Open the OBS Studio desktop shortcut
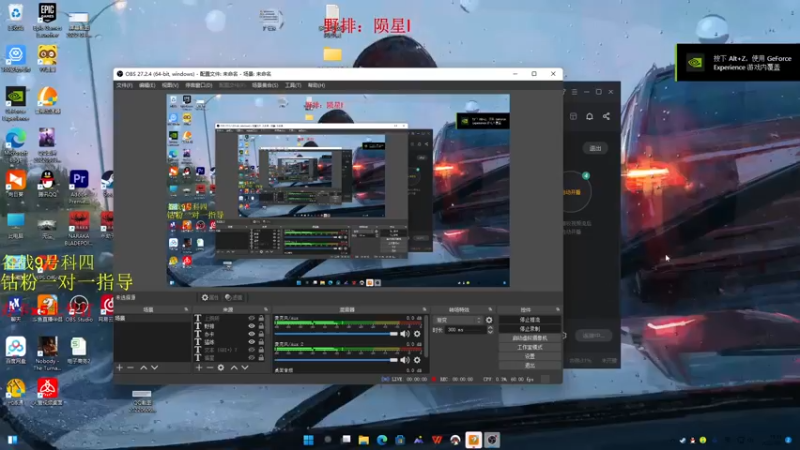 pos(79,308)
